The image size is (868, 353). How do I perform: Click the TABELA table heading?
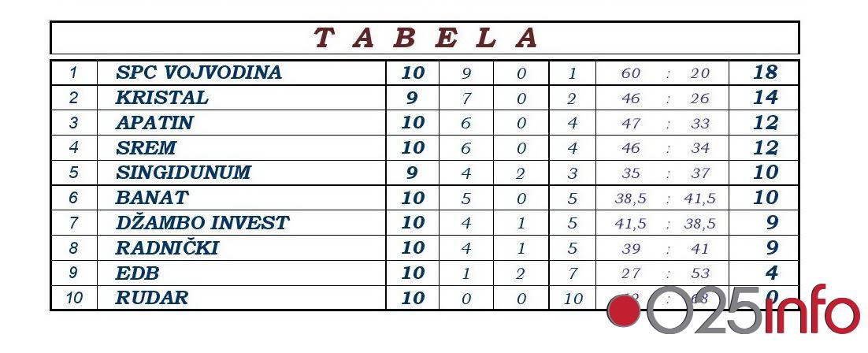click(425, 38)
